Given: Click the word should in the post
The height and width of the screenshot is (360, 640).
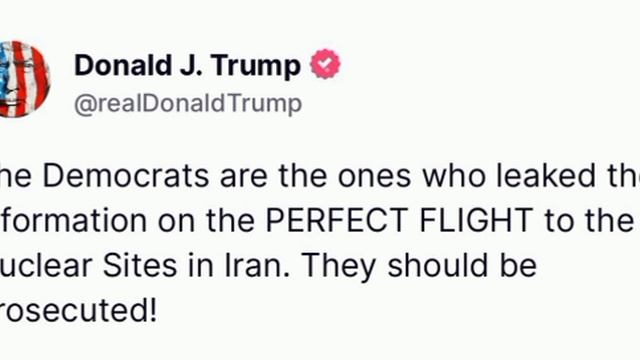Looking at the screenshot, I should tap(437, 265).
